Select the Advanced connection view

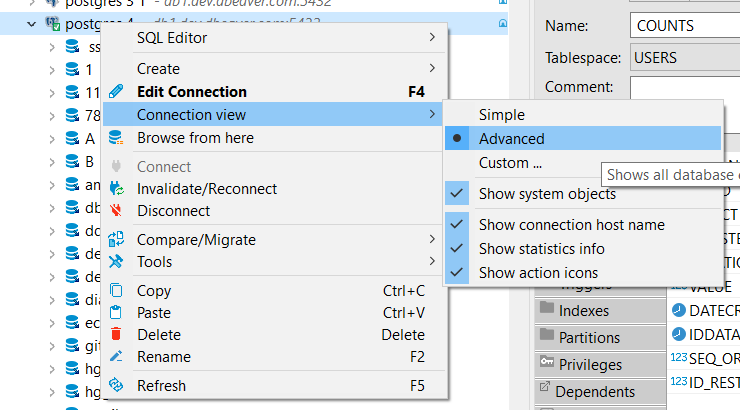(x=583, y=139)
